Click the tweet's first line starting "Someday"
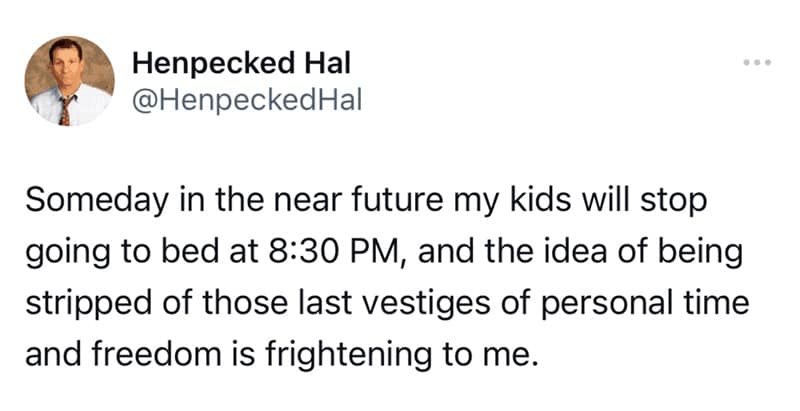The height and width of the screenshot is (411, 800). [x=366, y=198]
